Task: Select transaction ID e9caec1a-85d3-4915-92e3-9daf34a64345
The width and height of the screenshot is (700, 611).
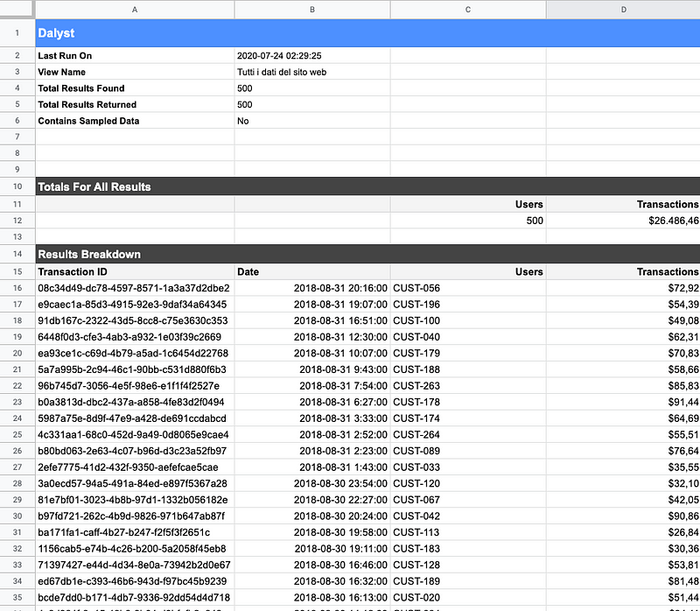Action: click(135, 304)
